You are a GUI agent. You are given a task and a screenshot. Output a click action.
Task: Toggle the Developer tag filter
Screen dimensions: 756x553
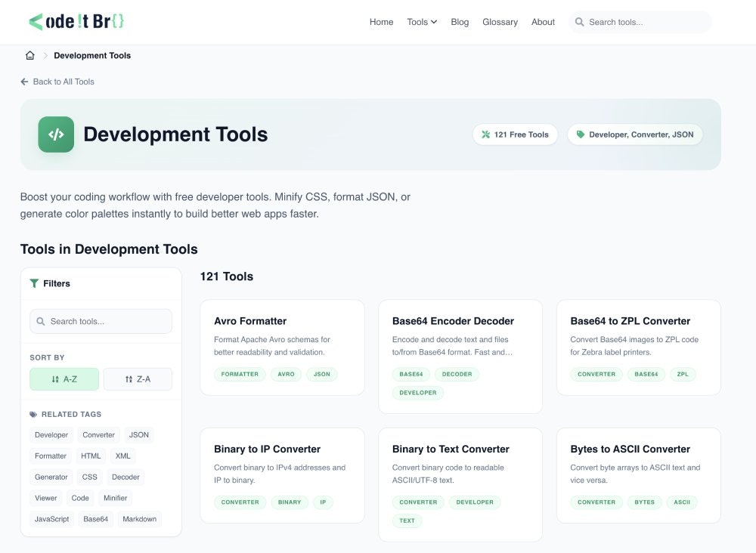[x=51, y=434]
